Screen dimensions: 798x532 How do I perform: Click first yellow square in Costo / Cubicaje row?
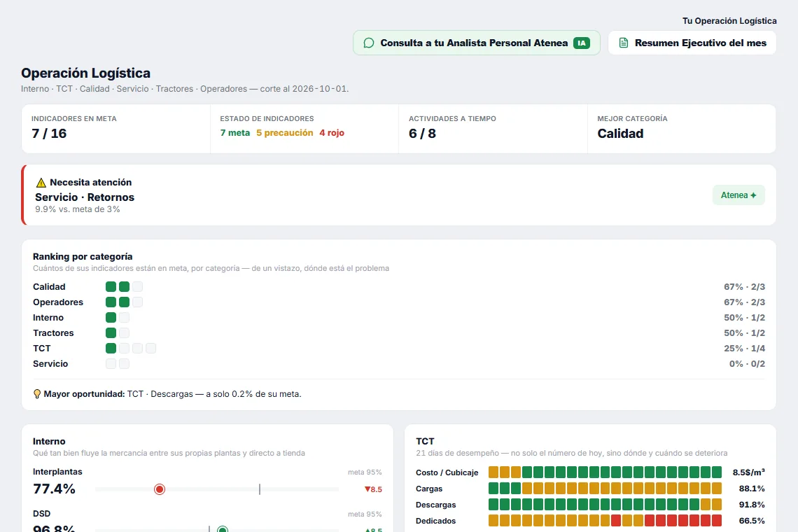493,472
